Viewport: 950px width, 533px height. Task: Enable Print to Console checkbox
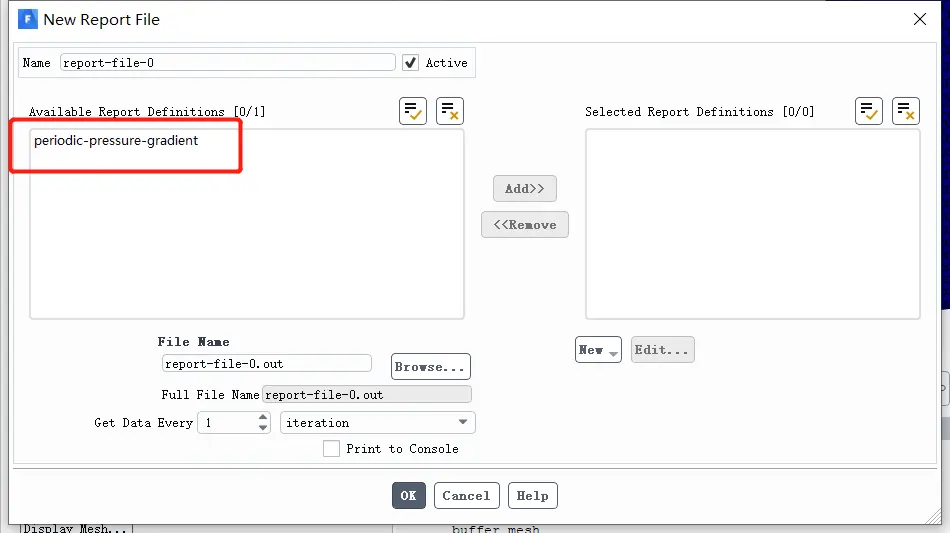(x=331, y=448)
